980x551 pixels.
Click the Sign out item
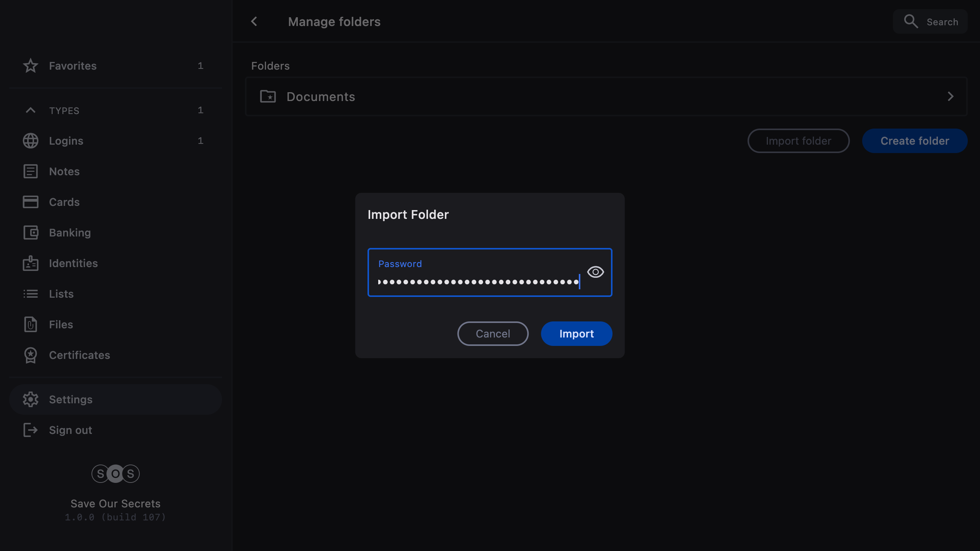70,430
